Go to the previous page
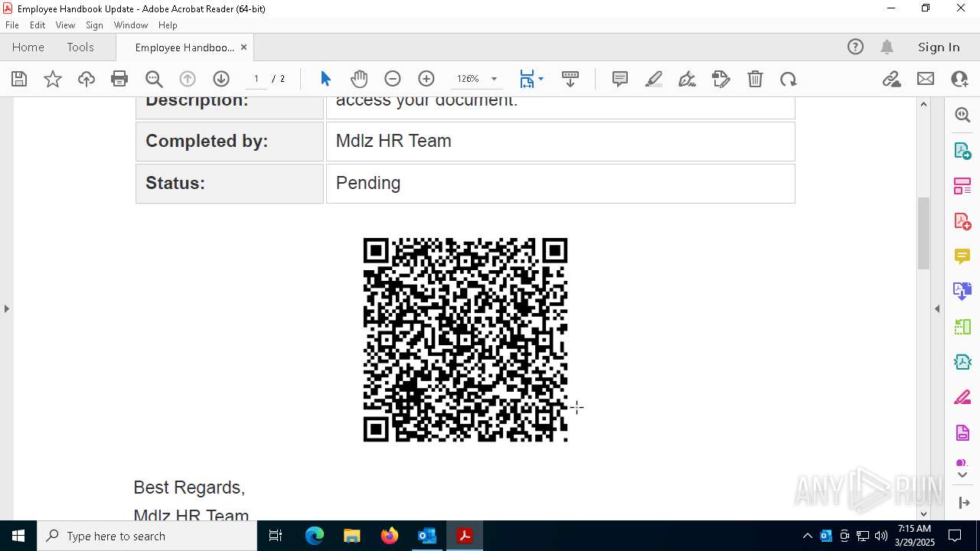 tap(188, 79)
